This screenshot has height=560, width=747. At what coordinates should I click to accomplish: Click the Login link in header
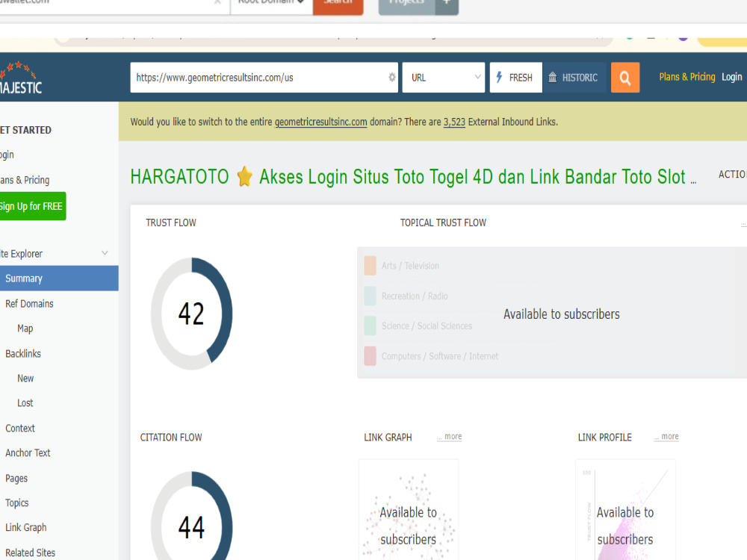point(732,77)
